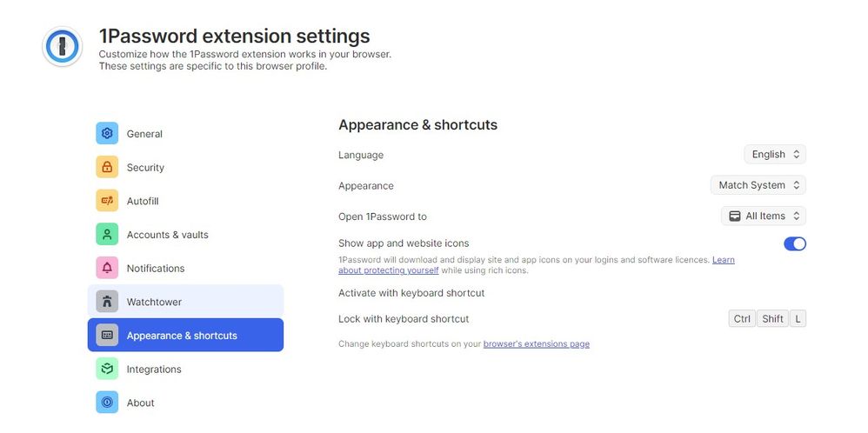868x433 pixels.
Task: Click the General gear icon
Action: [x=107, y=134]
